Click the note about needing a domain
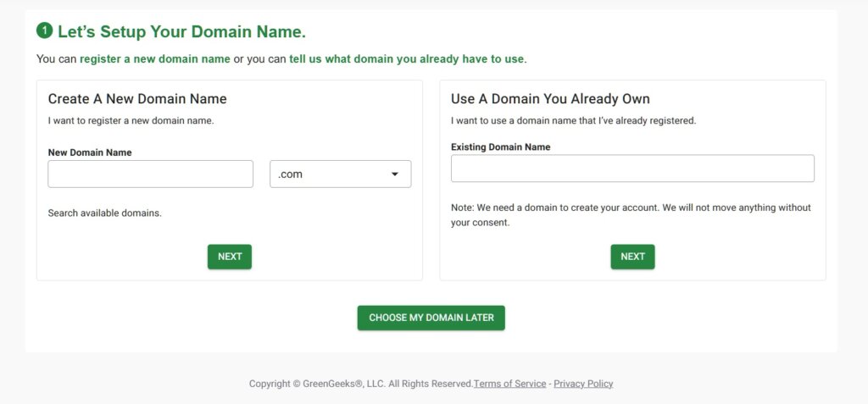Viewport: 868px width, 404px height. (x=631, y=215)
